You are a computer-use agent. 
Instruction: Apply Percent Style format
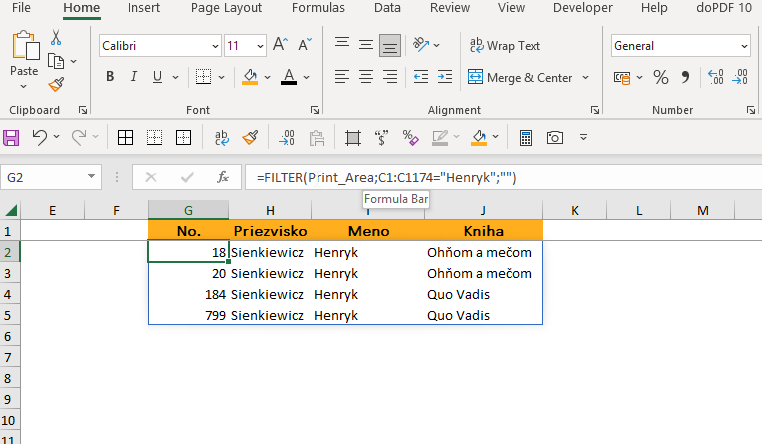point(660,77)
